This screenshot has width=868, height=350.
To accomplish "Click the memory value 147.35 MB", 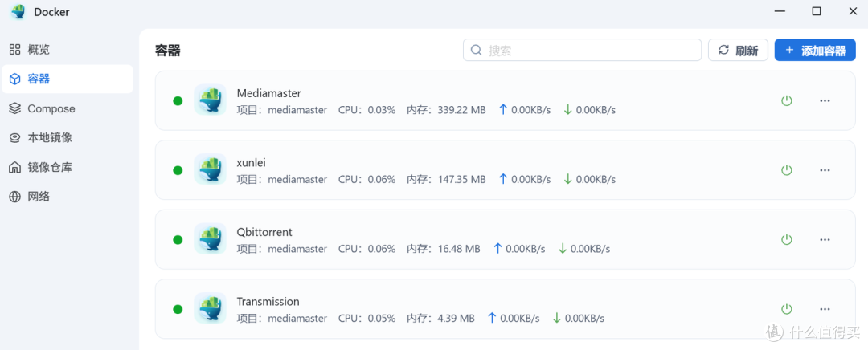I will pos(461,180).
